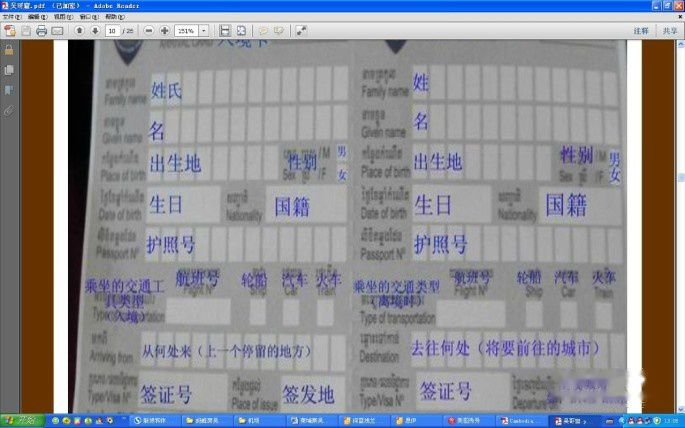Click the Windows 开始 Start button
Screen dimensions: 685x428
22,421
